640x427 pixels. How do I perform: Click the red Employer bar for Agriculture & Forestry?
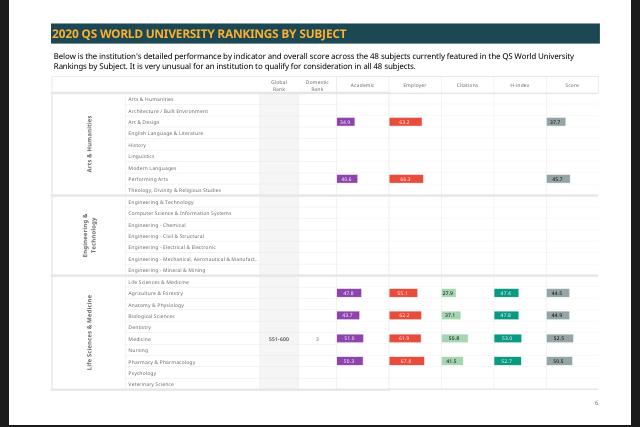point(404,293)
